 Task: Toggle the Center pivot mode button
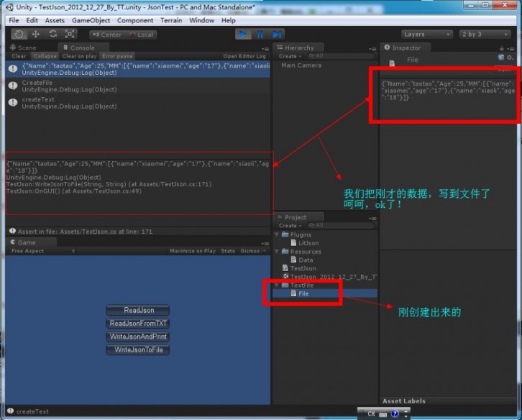tap(107, 35)
